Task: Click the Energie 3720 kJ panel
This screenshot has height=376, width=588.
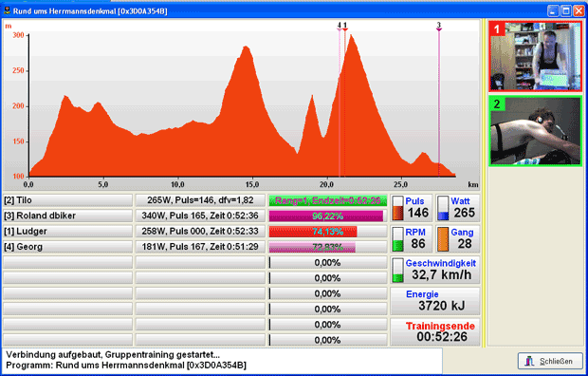Action: pyautogui.click(x=435, y=301)
